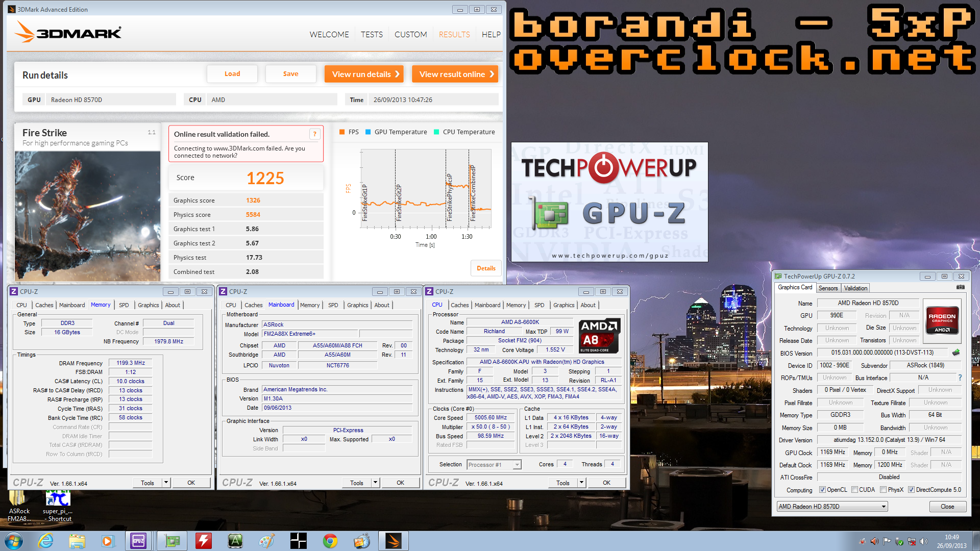The height and width of the screenshot is (551, 980).
Task: Click the Bus Interface question mark in GPU-Z
Action: (x=960, y=378)
